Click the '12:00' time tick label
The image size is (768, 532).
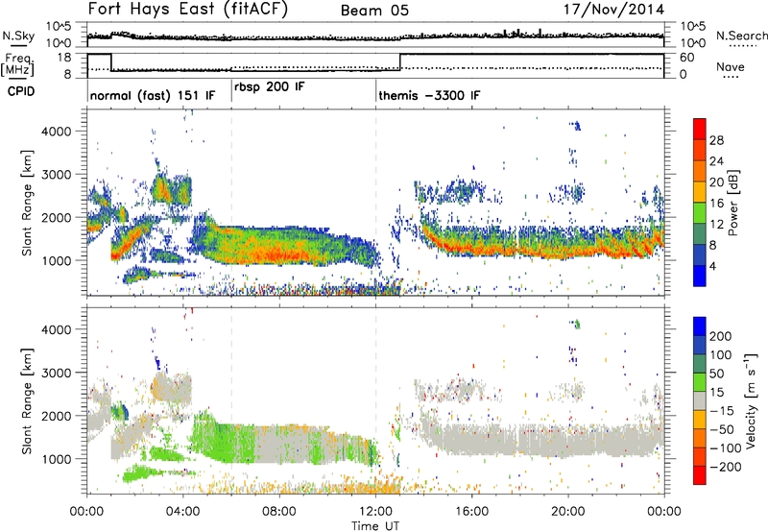point(375,512)
